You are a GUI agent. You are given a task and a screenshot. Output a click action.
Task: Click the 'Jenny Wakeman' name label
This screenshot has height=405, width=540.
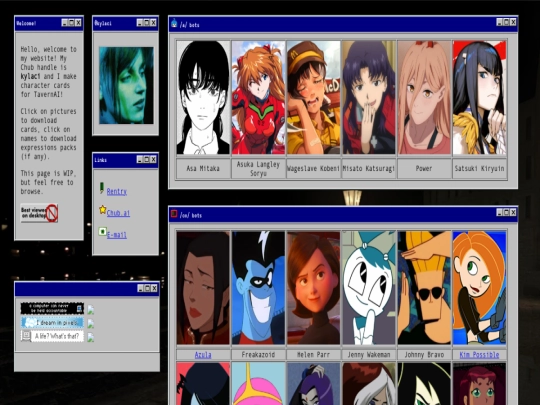[368, 354]
